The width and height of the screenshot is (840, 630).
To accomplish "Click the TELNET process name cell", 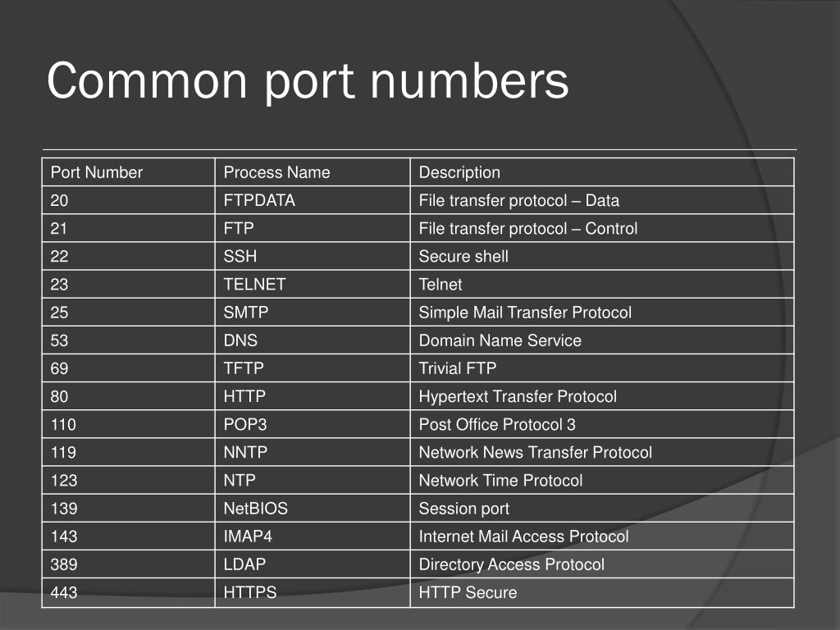I will pos(313,284).
